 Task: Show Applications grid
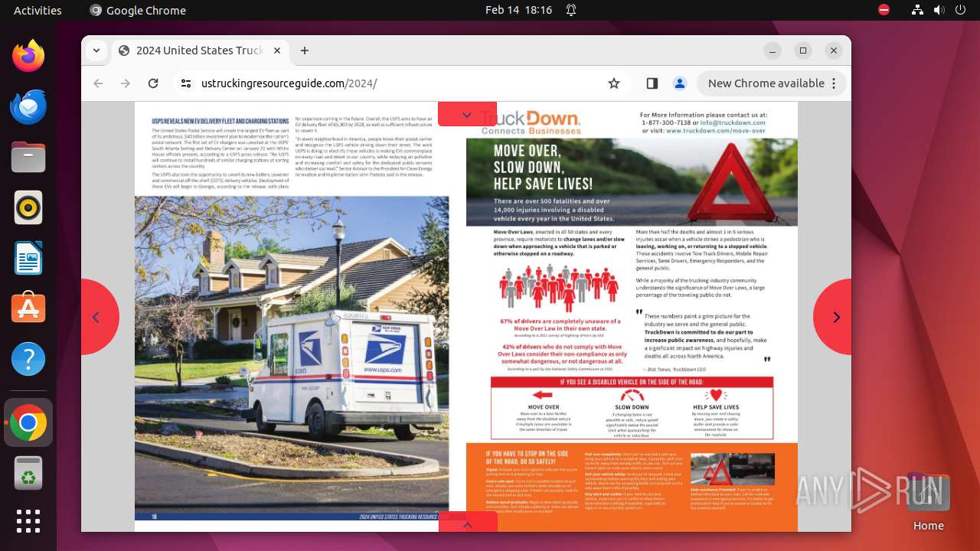[28, 521]
